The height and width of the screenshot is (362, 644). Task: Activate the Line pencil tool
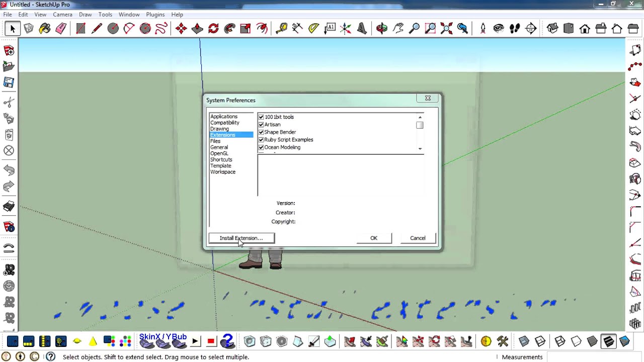coord(97,29)
